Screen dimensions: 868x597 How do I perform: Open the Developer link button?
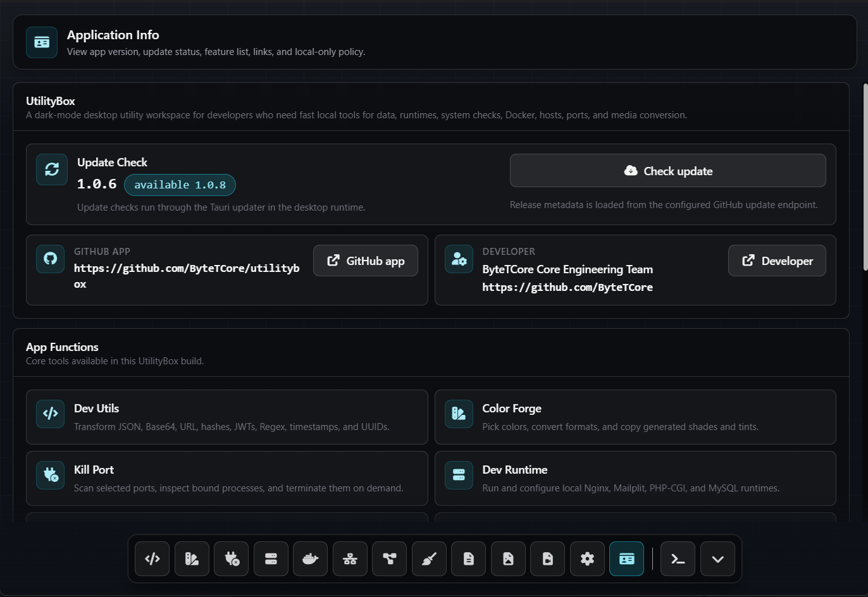777,261
